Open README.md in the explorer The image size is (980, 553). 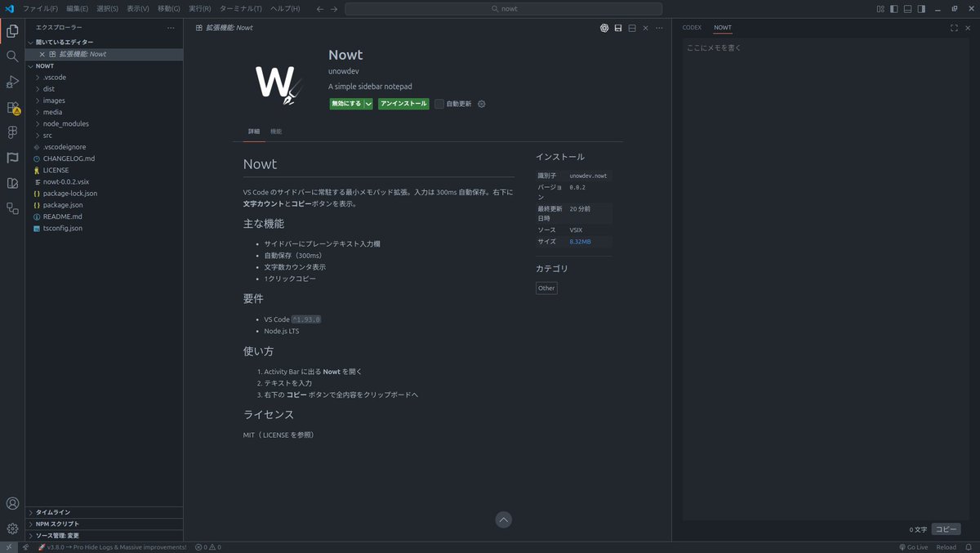coord(105,216)
